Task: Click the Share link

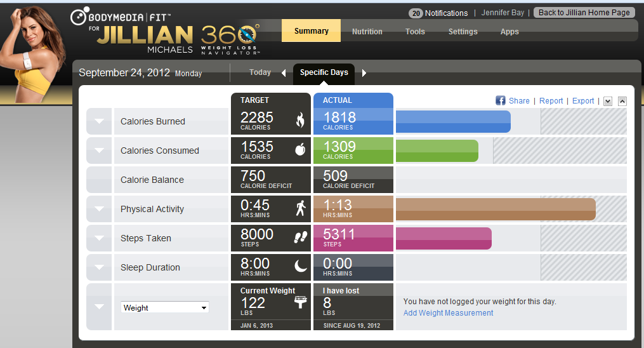Action: [519, 101]
